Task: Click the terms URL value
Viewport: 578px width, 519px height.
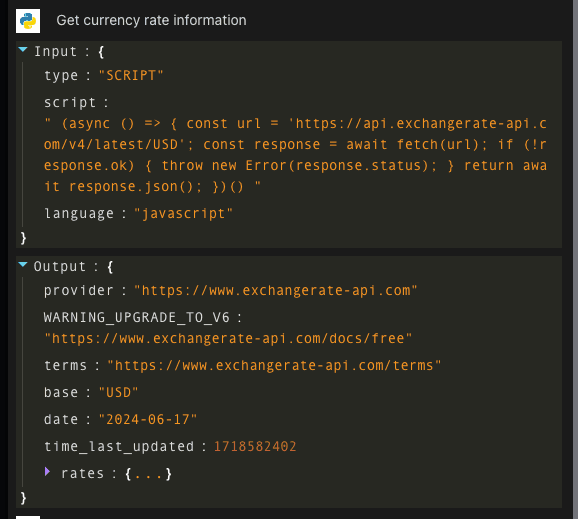Action: click(274, 365)
